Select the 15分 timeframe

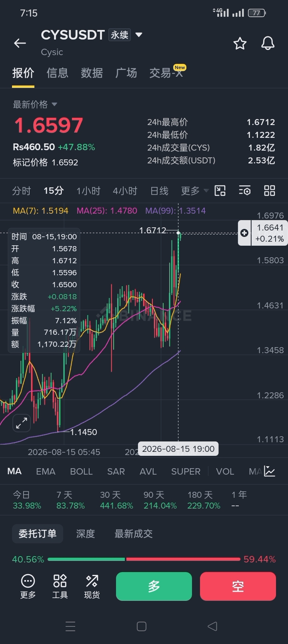pos(54,191)
